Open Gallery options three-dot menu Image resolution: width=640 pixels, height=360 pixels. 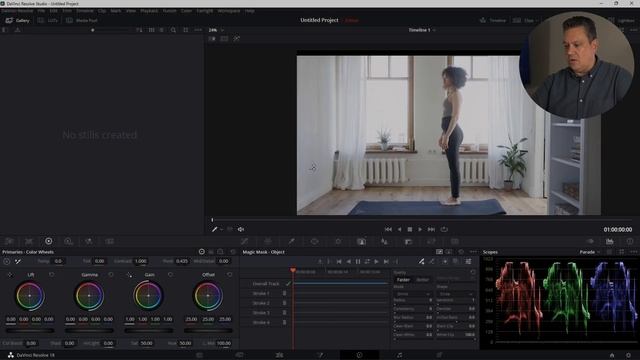tap(198, 30)
